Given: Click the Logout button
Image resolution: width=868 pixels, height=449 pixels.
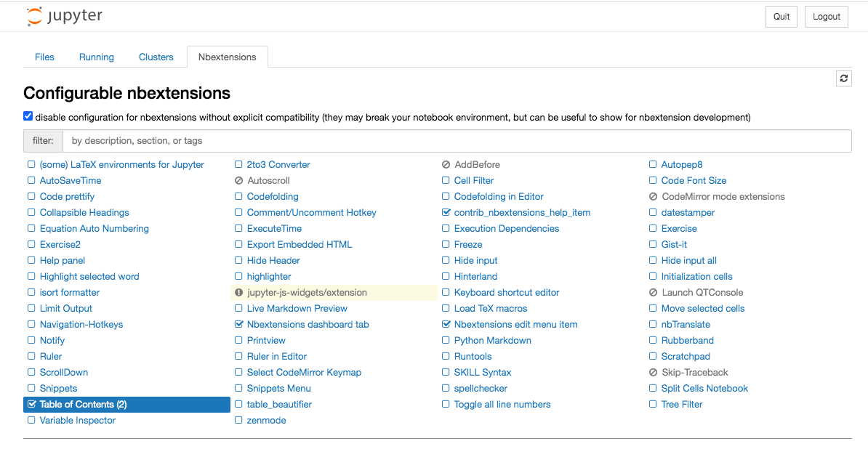Looking at the screenshot, I should pyautogui.click(x=826, y=17).
